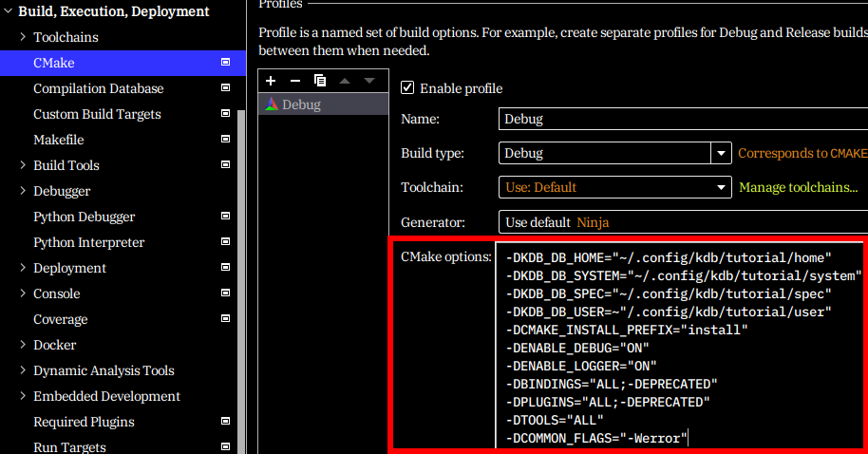Click the move profile down arrow

tap(369, 81)
